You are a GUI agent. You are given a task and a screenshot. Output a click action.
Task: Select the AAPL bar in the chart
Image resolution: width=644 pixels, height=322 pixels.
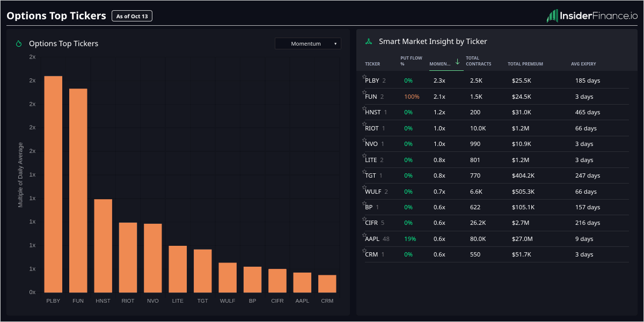click(302, 282)
